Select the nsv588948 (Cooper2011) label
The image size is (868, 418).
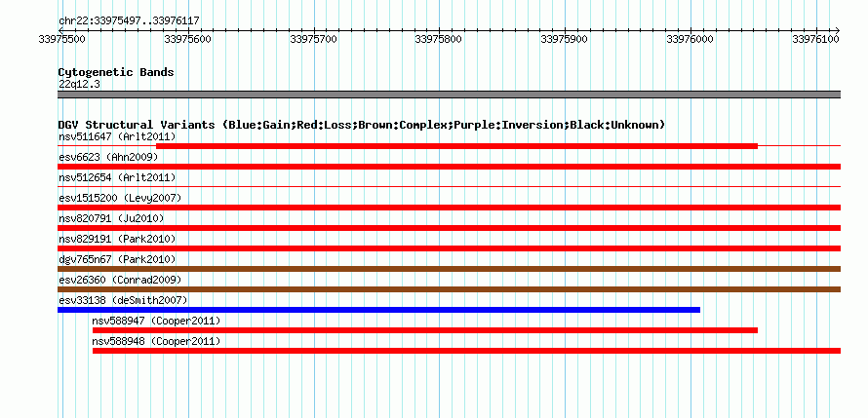156,341
